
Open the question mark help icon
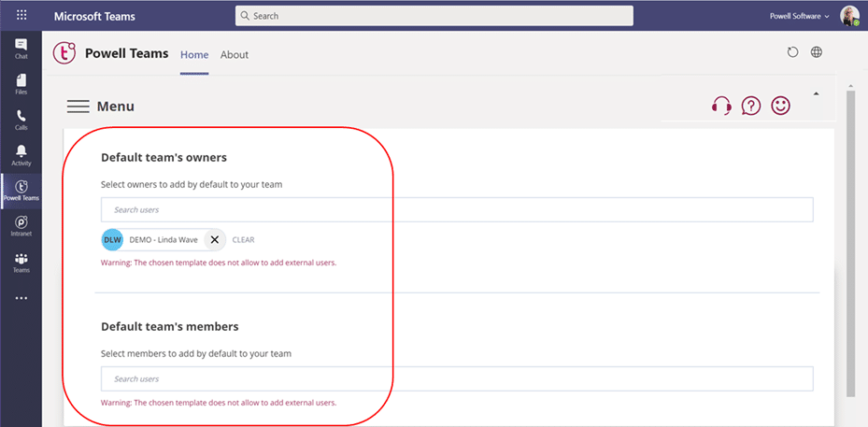click(x=751, y=106)
